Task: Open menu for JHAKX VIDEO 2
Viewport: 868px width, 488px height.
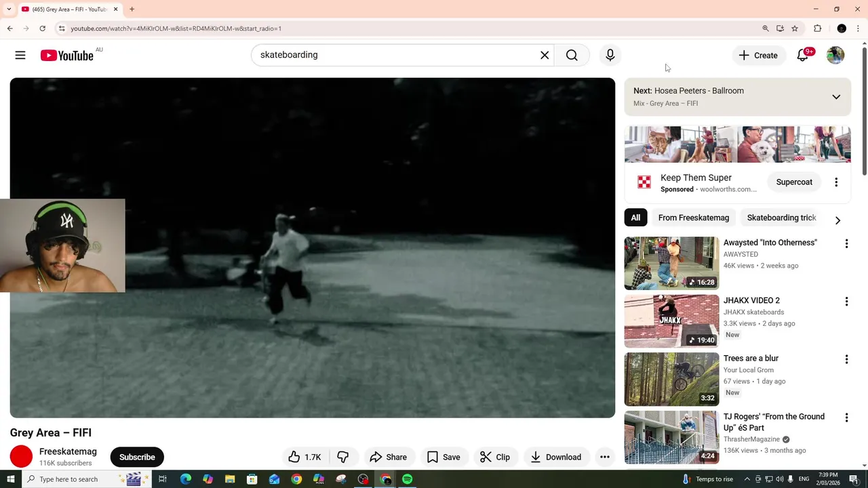Action: [846, 302]
